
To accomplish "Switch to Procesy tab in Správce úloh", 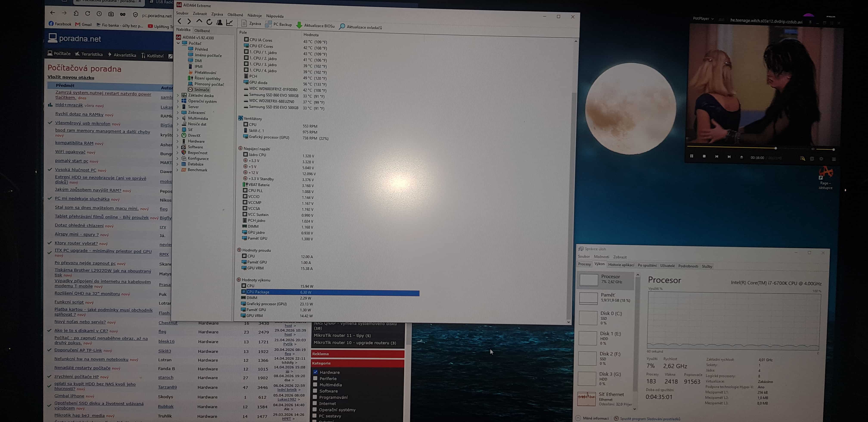I will point(584,264).
